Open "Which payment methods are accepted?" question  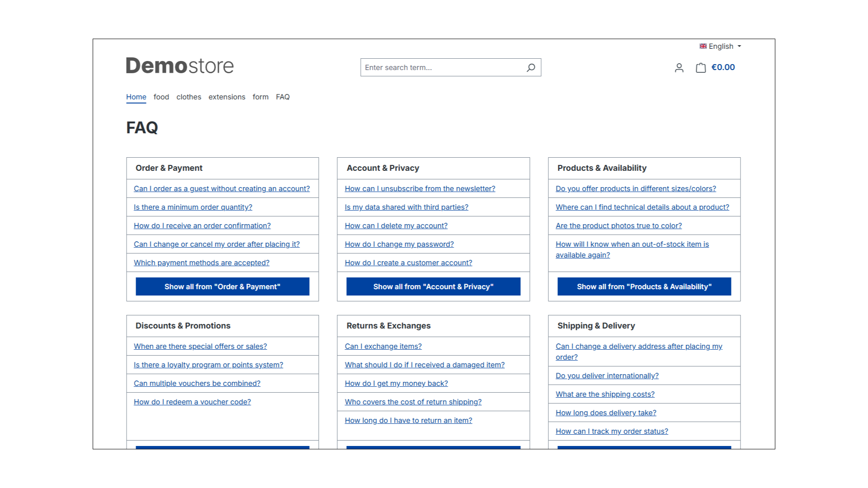(x=201, y=263)
